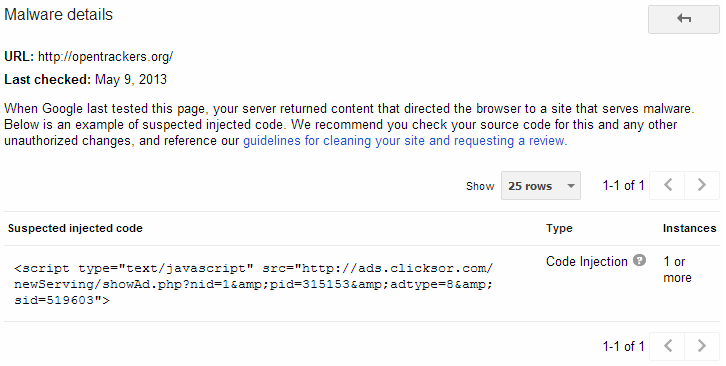Open guidelines for cleaning your site link
Image resolution: width=726 pixels, height=366 pixels.
[x=404, y=141]
